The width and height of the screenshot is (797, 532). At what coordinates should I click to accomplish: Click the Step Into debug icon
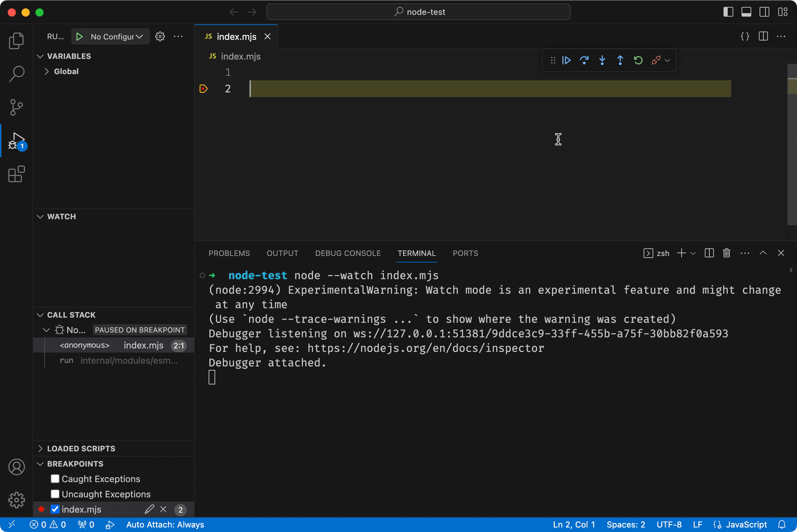pos(602,60)
